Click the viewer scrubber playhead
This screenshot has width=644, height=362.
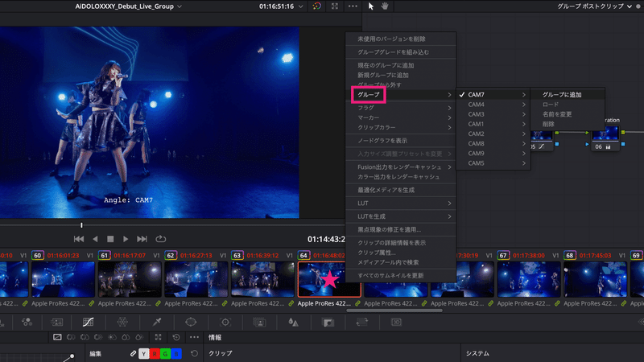pos(81,225)
